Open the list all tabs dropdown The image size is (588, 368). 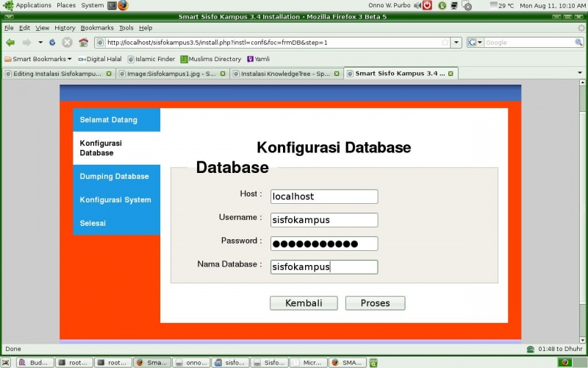pyautogui.click(x=579, y=74)
